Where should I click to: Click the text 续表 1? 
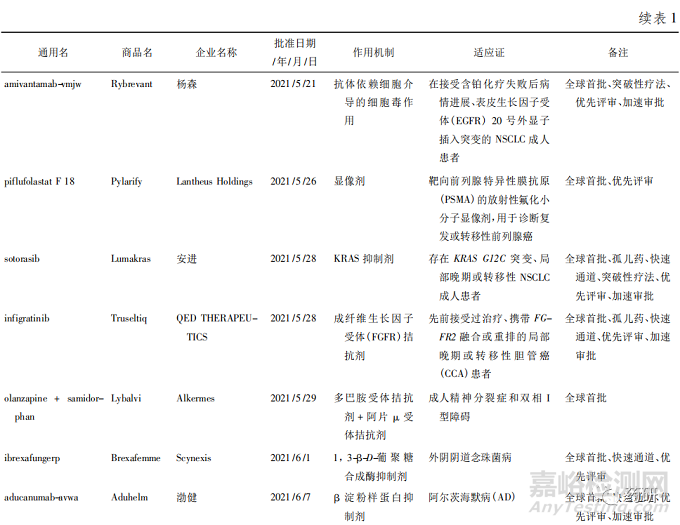(657, 18)
